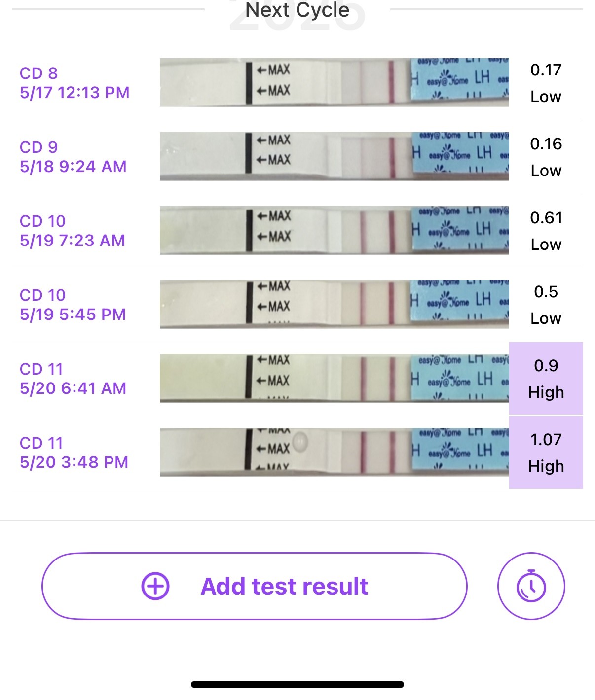View the test strip photo for 5/18

(334, 156)
